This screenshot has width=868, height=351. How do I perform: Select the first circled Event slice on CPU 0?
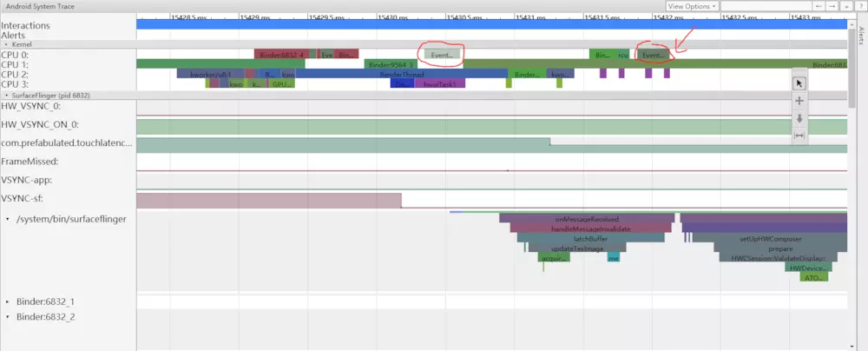tap(442, 55)
